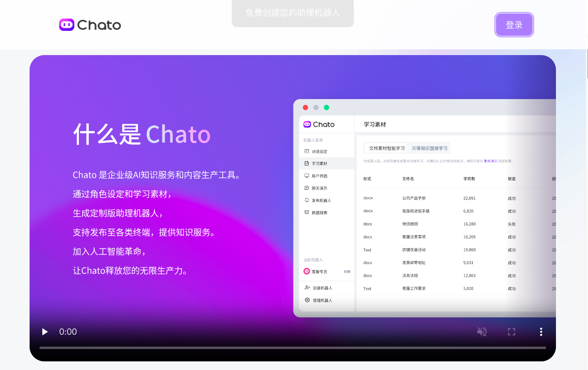Click the 客服注意事项 file name
Screen dimensions: 588x370
(414, 237)
